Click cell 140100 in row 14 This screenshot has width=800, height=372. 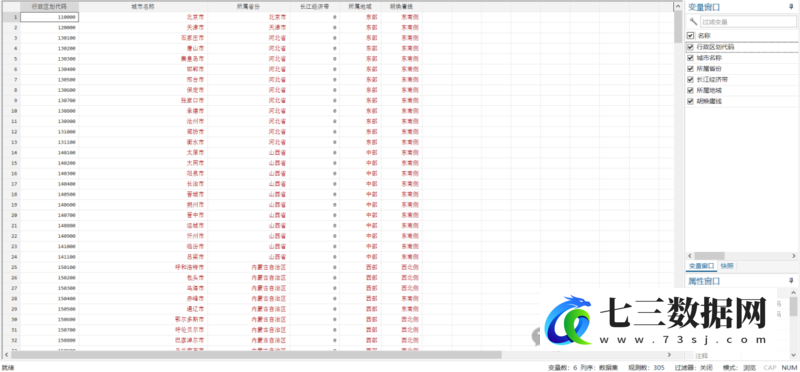click(x=49, y=153)
